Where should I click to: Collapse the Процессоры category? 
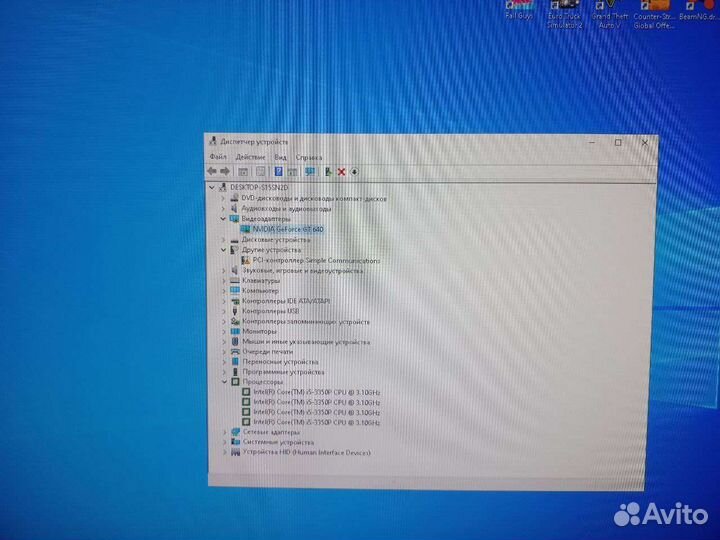225,382
